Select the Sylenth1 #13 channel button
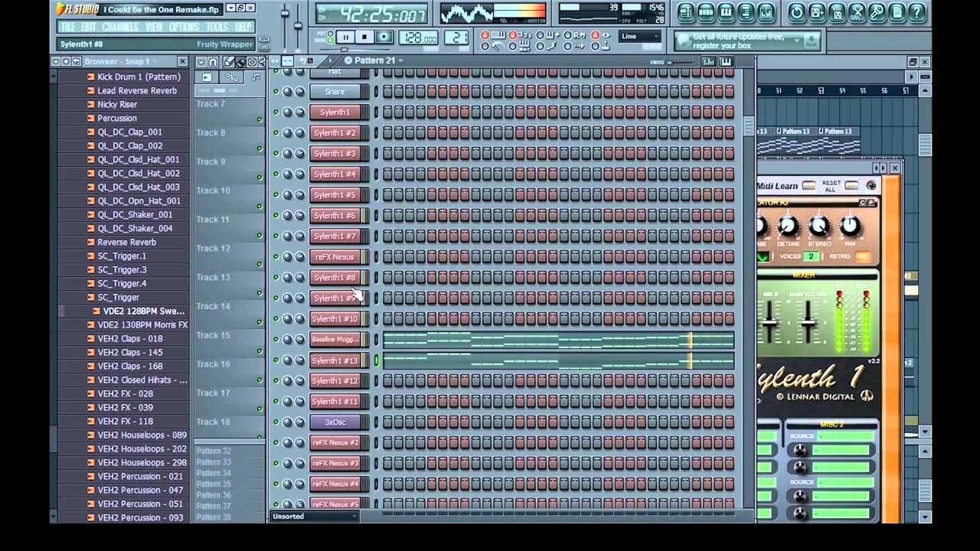The width and height of the screenshot is (980, 551). click(335, 360)
